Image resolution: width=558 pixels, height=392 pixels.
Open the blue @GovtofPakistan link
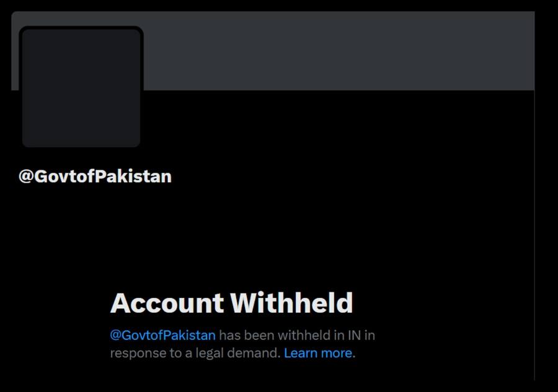pos(162,335)
